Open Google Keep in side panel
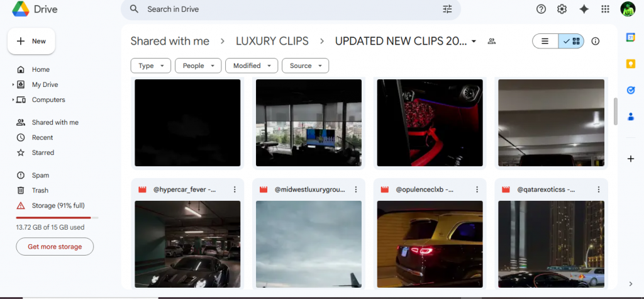This screenshot has height=299, width=644. (x=631, y=64)
